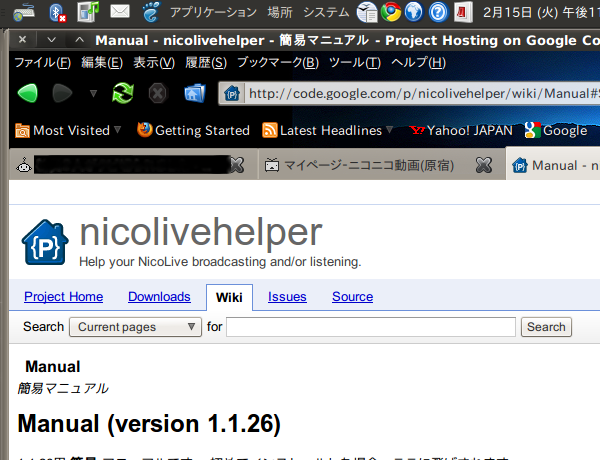Open Yahoo! JAPAN bookmark
Image resolution: width=600 pixels, height=460 pixels.
point(461,130)
